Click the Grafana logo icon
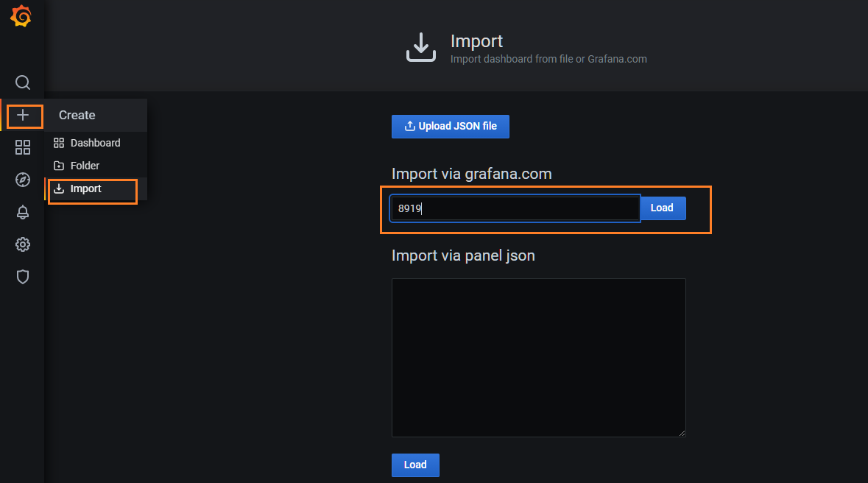The image size is (868, 483). point(21,16)
